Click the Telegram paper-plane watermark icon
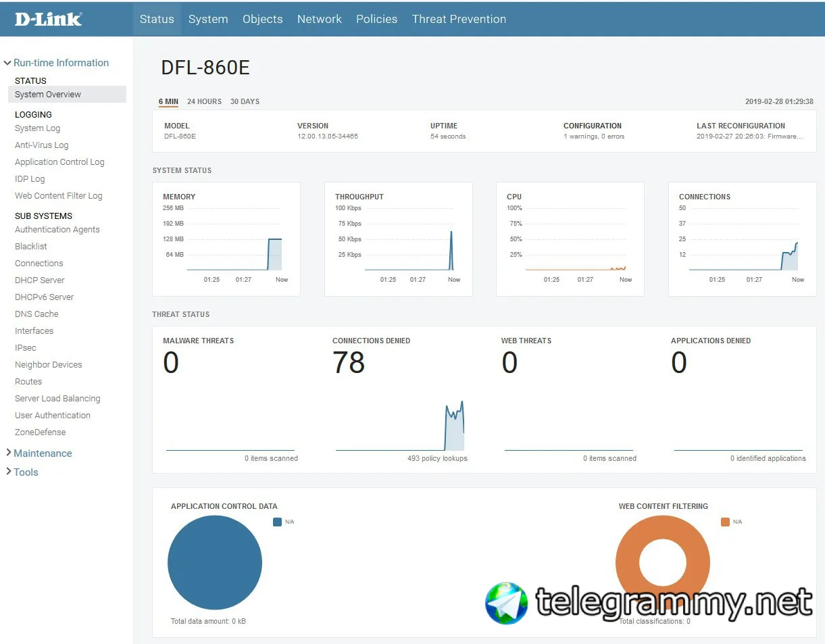This screenshot has height=644, width=825. tap(507, 603)
